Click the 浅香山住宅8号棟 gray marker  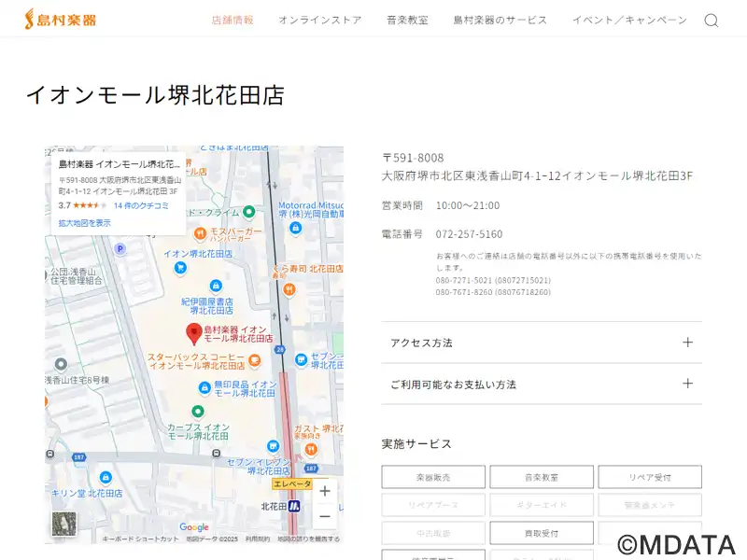pyautogui.click(x=61, y=365)
